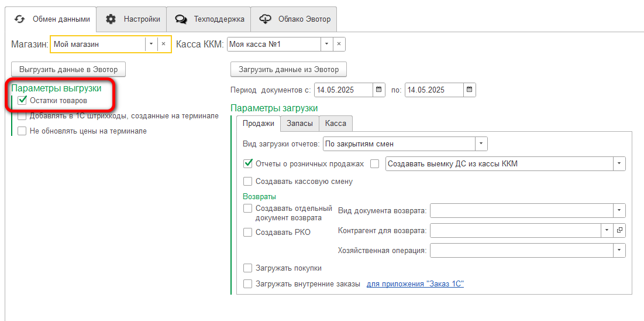Enable Создавать кассовую смену checkbox
644x321 pixels.
coord(247,181)
